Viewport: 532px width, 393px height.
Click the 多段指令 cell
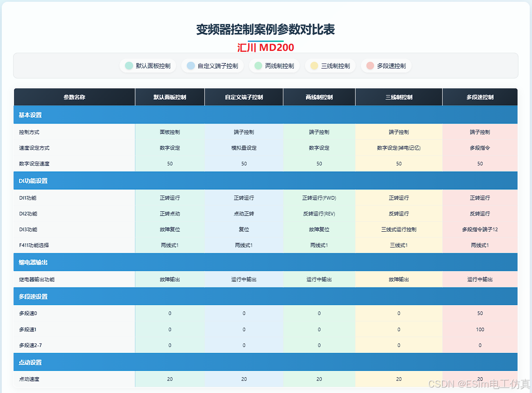tap(480, 148)
